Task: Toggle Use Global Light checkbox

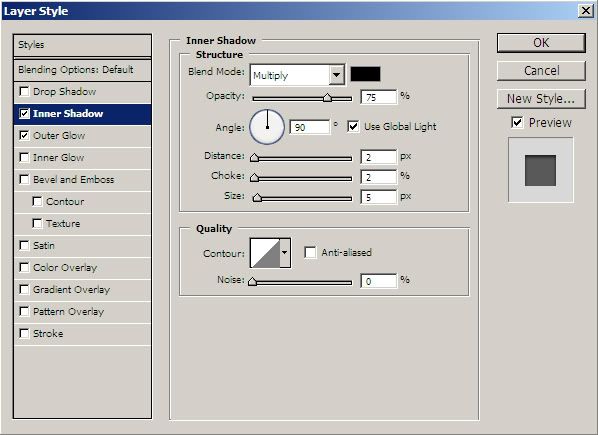Action: 353,127
